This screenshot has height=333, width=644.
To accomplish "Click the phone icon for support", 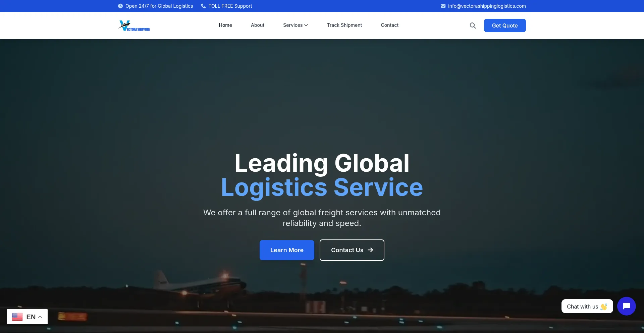I will click(203, 6).
